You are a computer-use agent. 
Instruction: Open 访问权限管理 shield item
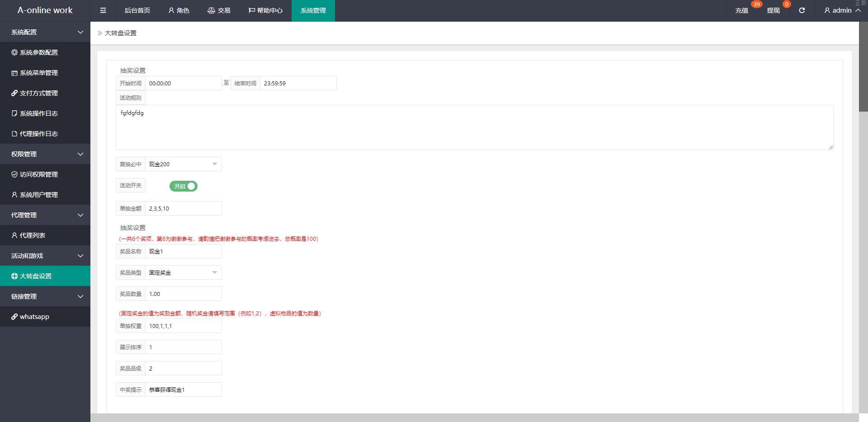[38, 174]
